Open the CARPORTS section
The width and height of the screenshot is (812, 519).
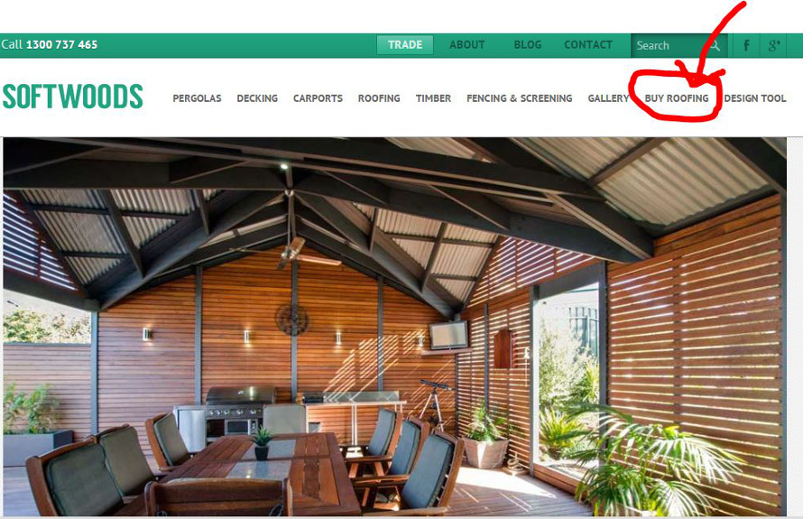(318, 98)
